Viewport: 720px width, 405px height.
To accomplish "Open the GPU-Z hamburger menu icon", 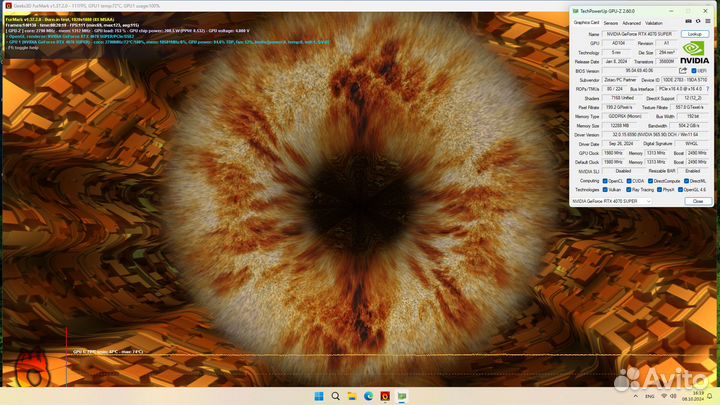I will tap(708, 21).
